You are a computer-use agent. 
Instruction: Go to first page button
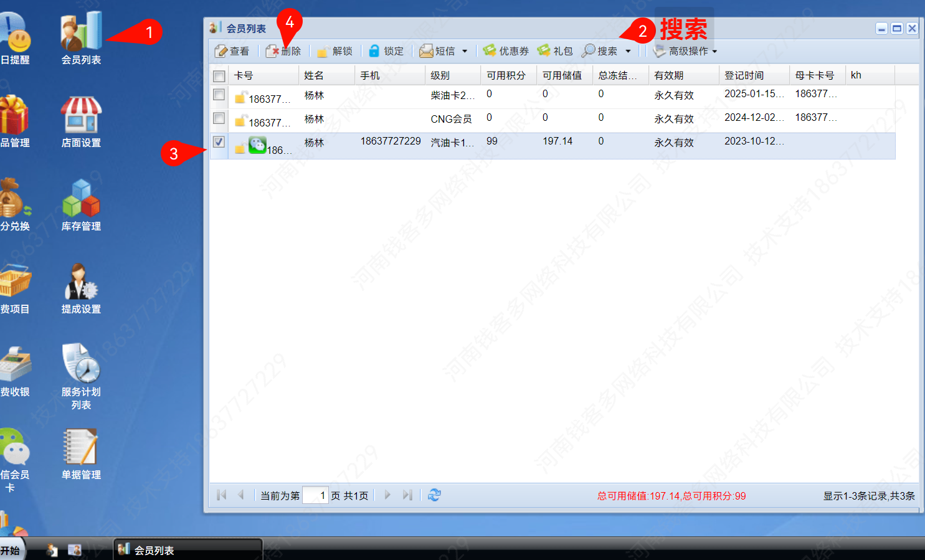point(221,495)
